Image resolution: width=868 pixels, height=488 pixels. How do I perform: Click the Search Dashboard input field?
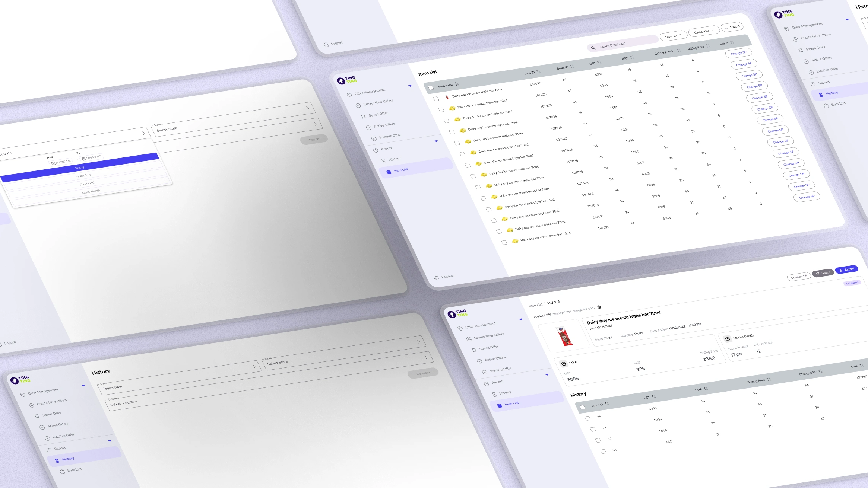(x=622, y=43)
